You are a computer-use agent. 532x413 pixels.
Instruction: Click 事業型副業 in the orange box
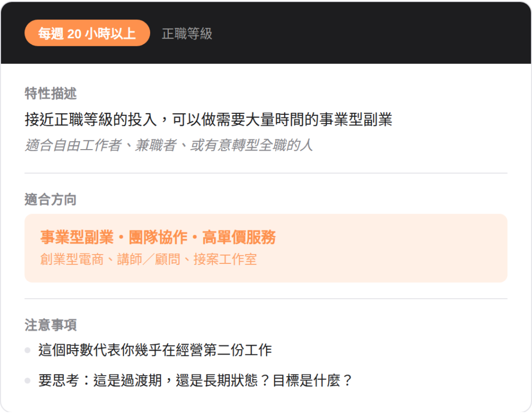[x=76, y=237]
